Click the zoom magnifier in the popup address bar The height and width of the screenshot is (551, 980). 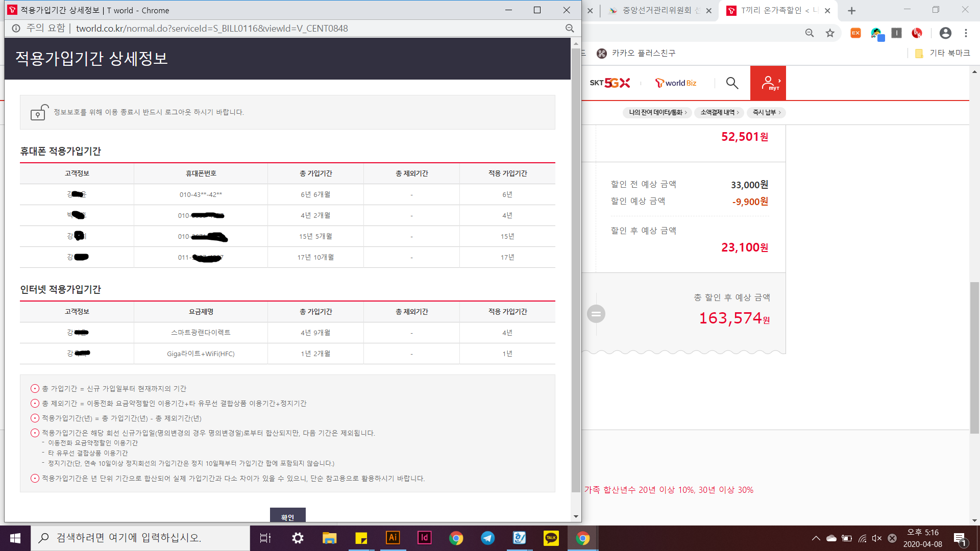(x=570, y=29)
